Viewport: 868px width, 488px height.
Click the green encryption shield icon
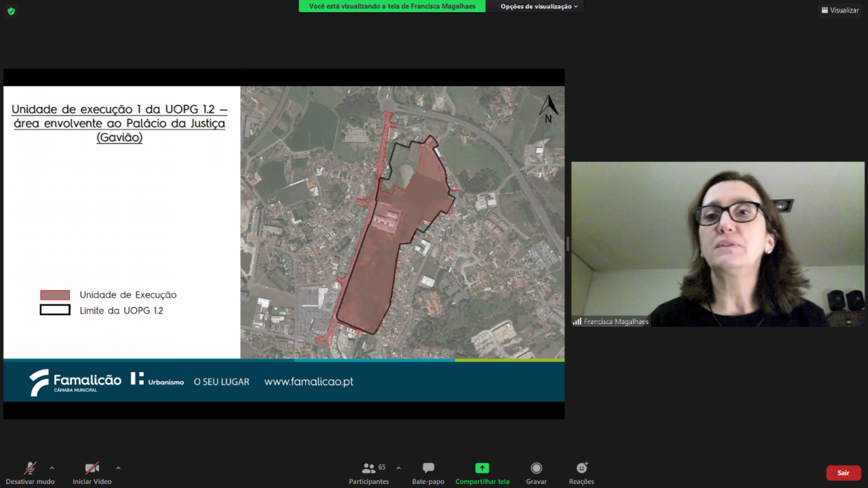tap(11, 11)
